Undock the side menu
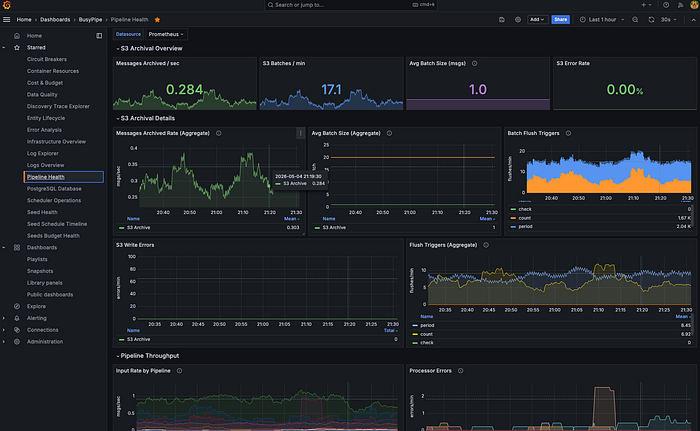Screen dimensions: 700x431 (x=99, y=36)
